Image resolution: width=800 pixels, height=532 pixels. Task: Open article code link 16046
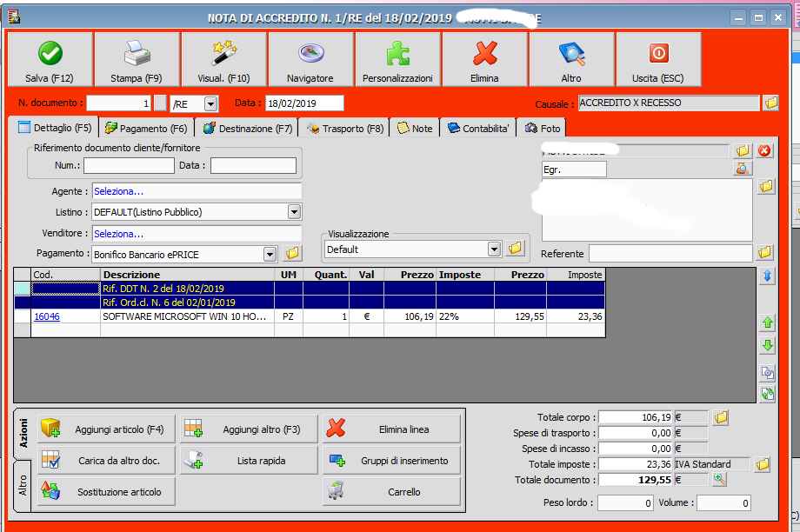(x=47, y=316)
